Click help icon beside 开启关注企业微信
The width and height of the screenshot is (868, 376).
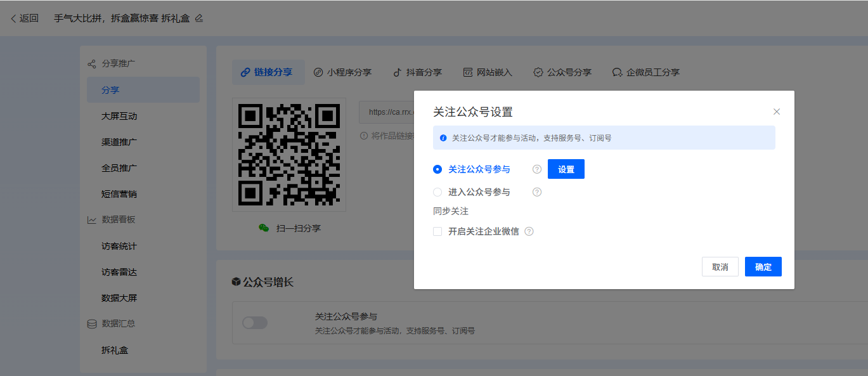[x=529, y=231]
